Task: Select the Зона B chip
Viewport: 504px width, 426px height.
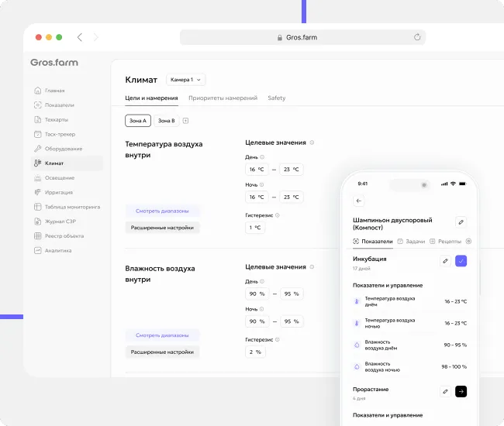Action: [166, 121]
